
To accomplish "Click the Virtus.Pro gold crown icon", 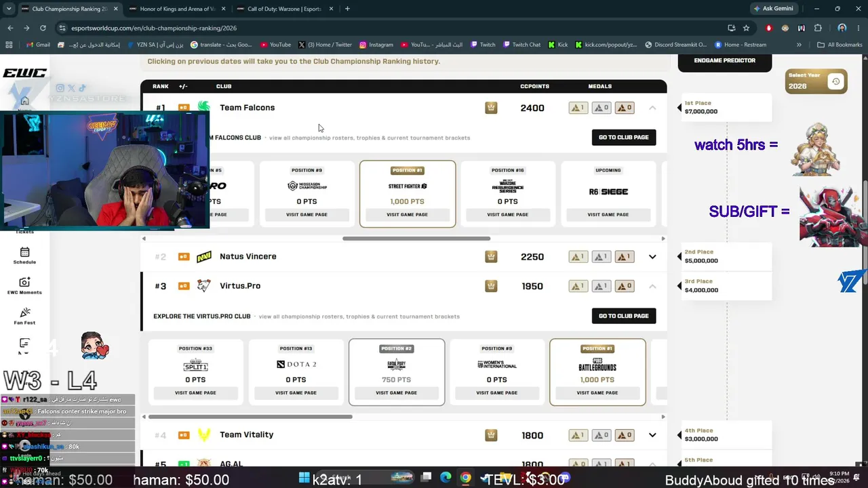I will tap(491, 286).
